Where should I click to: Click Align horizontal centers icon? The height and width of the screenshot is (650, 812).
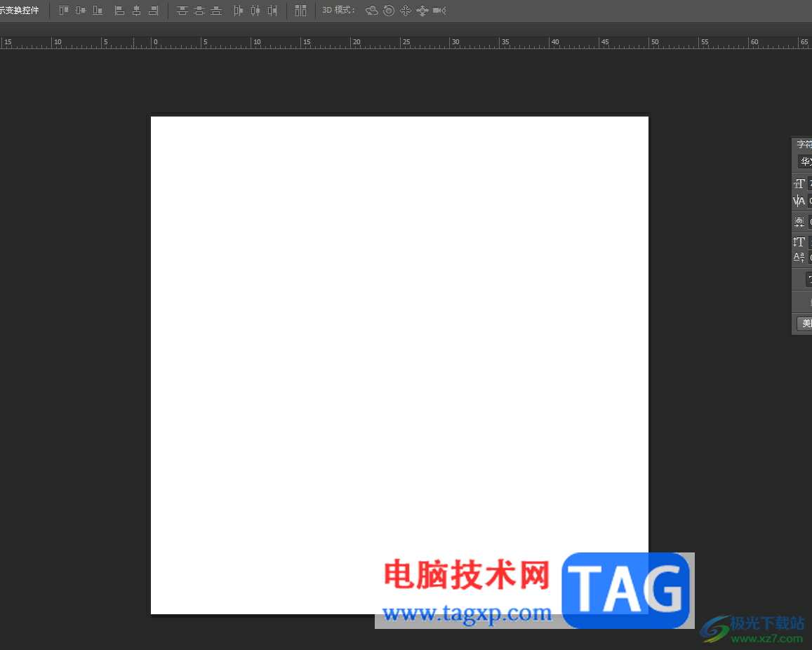tap(136, 11)
